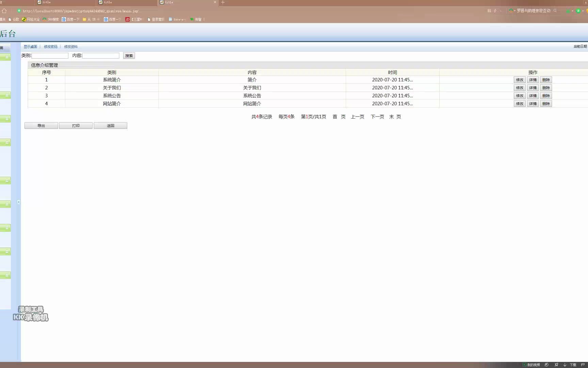
Task: Go to 下一页 next page
Action: point(377,117)
